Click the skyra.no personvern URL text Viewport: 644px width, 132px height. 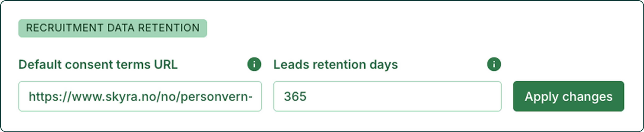coord(141,97)
